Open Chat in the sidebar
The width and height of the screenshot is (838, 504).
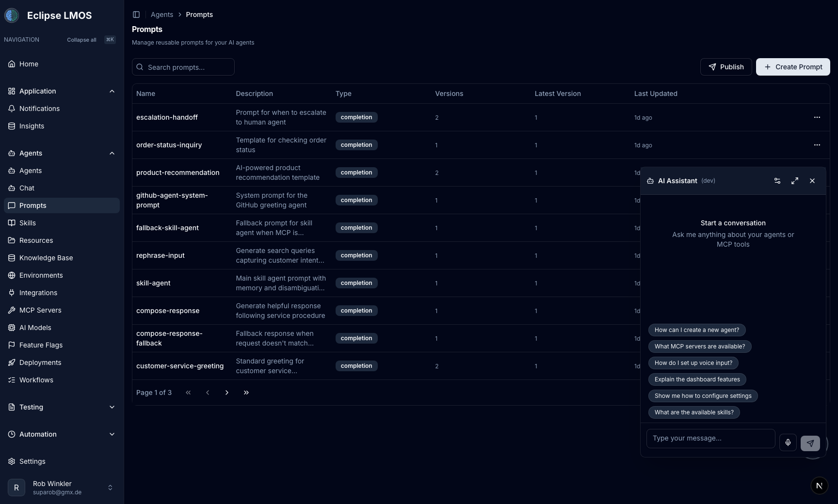(x=62, y=188)
